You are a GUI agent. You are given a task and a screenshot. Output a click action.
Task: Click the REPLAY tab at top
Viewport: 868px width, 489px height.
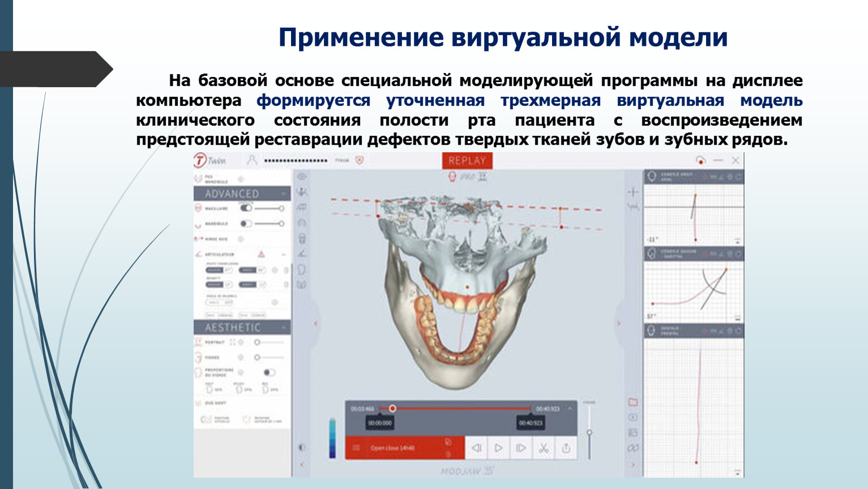(x=467, y=161)
